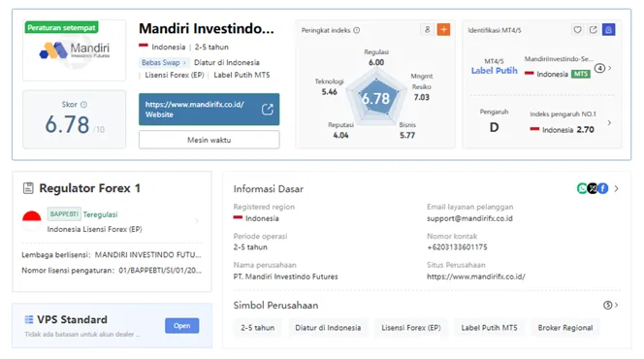Open the Facebook social icon
The width and height of the screenshot is (644, 359).
[x=603, y=188]
